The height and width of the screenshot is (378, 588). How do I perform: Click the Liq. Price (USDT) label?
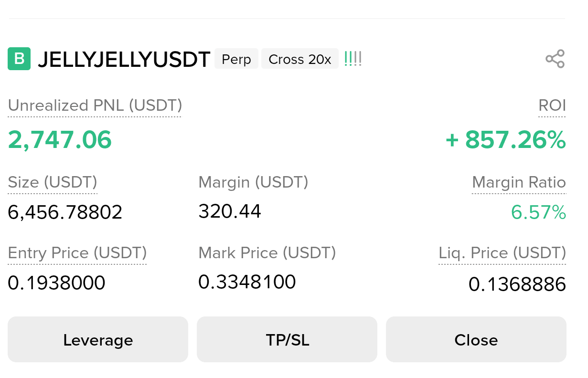[502, 253]
